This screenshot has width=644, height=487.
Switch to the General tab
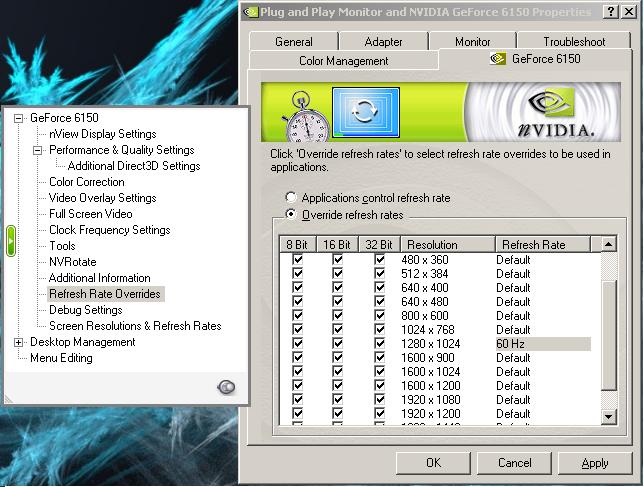click(x=294, y=41)
